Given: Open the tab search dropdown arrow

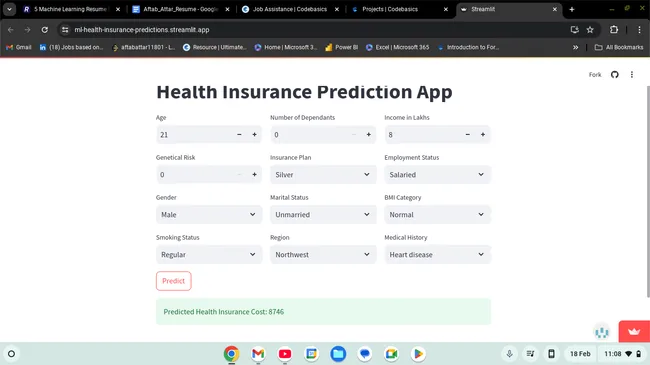Looking at the screenshot, I should point(9,9).
